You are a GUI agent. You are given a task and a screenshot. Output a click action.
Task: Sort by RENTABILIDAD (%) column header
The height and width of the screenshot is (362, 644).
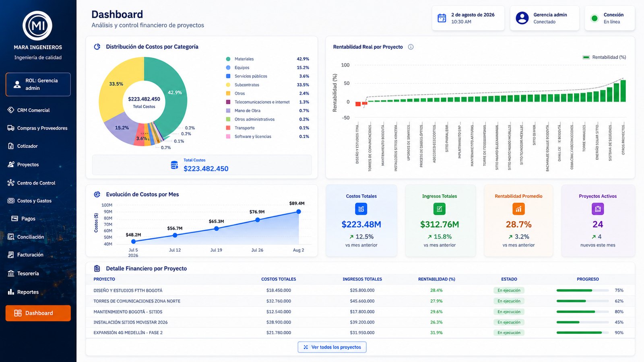click(436, 279)
